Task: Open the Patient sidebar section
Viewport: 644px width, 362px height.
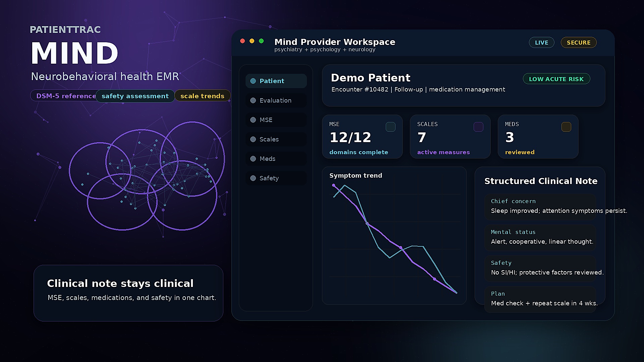Action: 276,81
